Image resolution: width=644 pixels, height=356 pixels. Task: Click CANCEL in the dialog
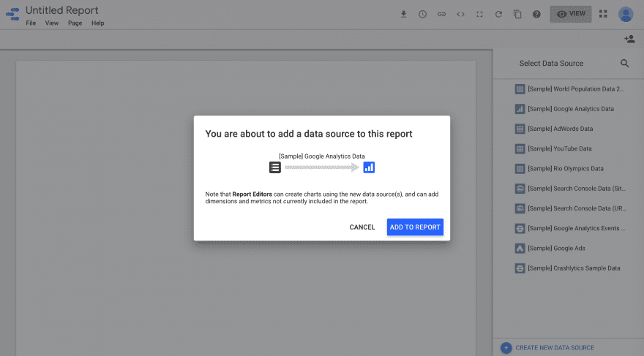pos(362,227)
